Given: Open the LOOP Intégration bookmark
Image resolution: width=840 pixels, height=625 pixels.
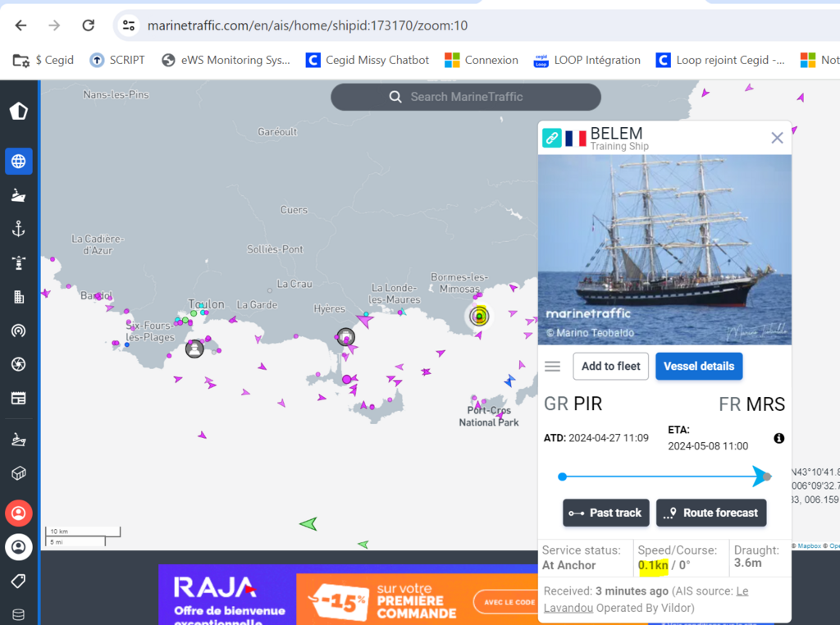Looking at the screenshot, I should [587, 60].
